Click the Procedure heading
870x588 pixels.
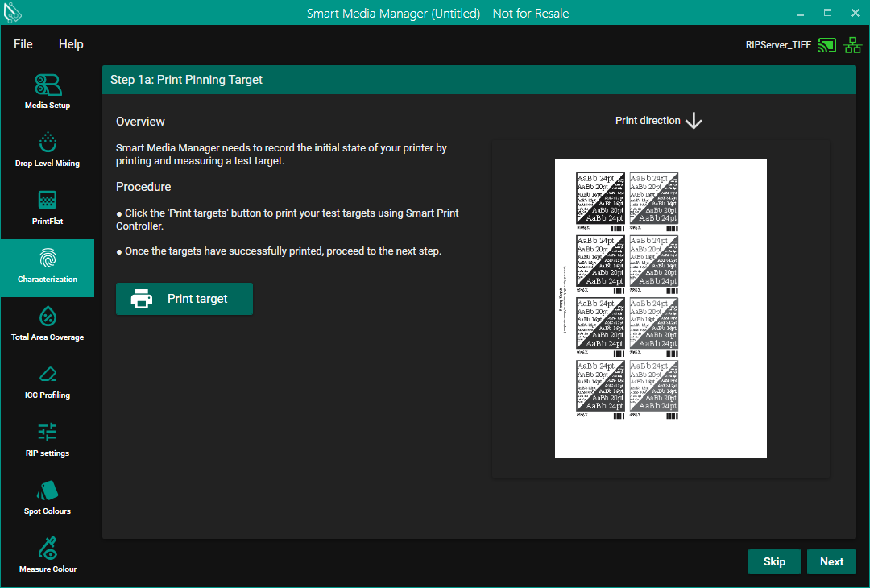143,187
